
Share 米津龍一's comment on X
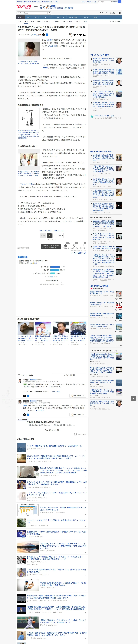(x=25, y=396)
